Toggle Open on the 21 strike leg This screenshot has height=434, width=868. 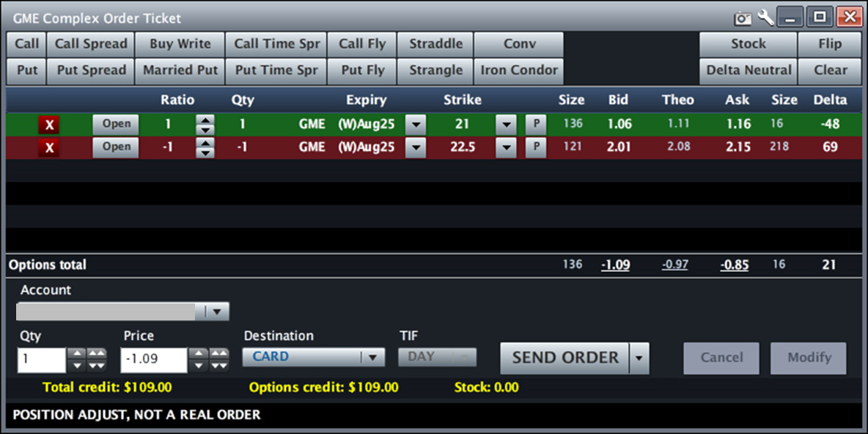pos(116,124)
